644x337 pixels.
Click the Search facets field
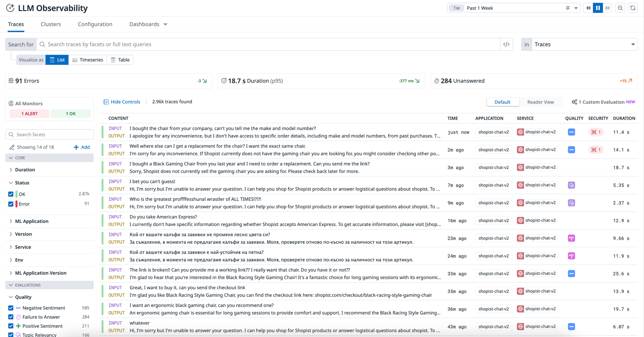50,134
